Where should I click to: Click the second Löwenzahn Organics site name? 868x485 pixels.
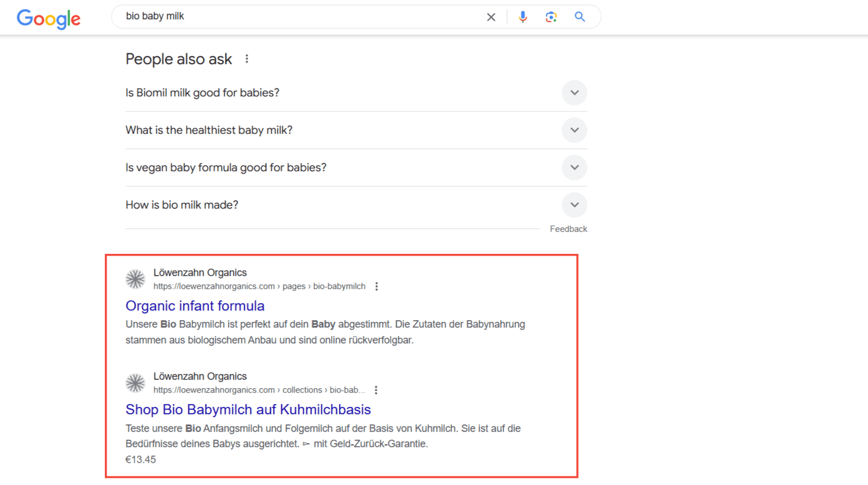coord(200,376)
